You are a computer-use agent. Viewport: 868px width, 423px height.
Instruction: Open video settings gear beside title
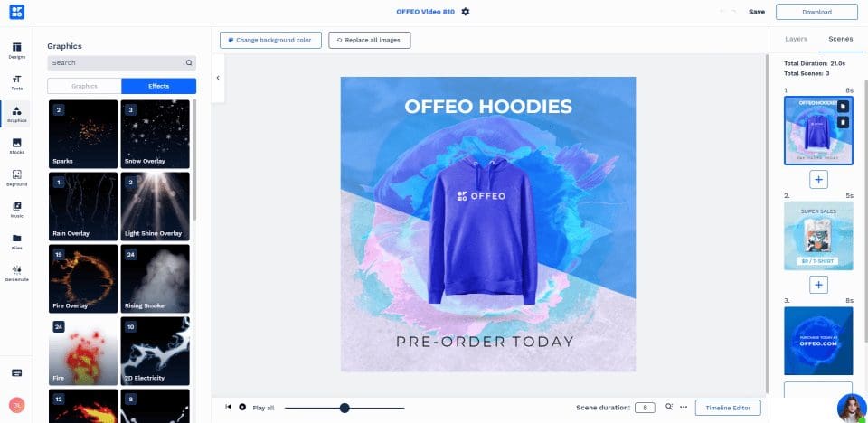tap(466, 12)
